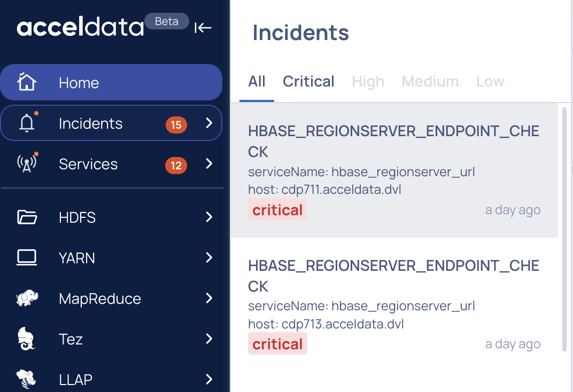Click the LLAP icon in the sidebar
Viewport: 573px width, 392px height.
pos(26,379)
